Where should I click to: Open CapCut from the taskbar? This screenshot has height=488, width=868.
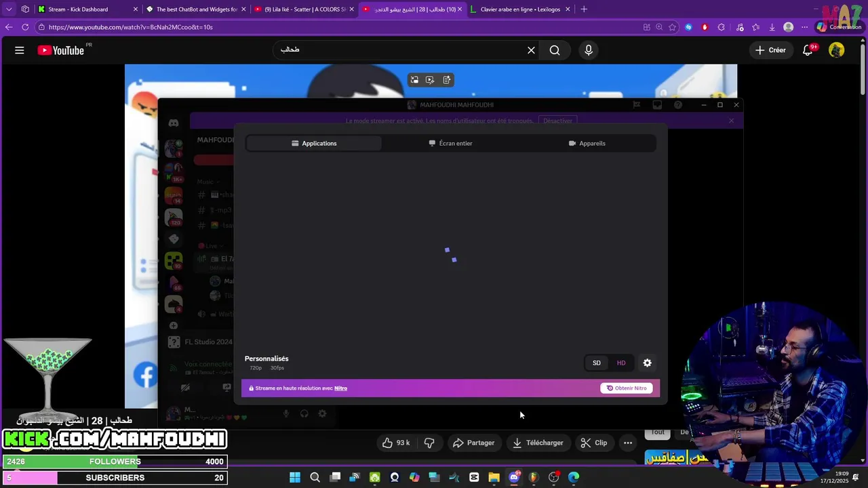[474, 477]
